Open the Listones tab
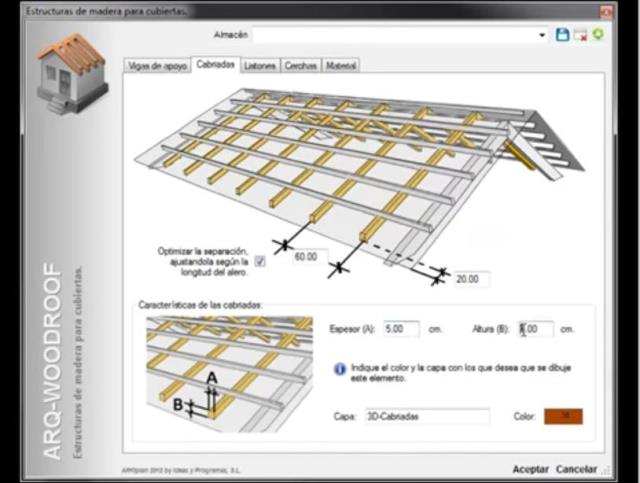 (x=260, y=65)
